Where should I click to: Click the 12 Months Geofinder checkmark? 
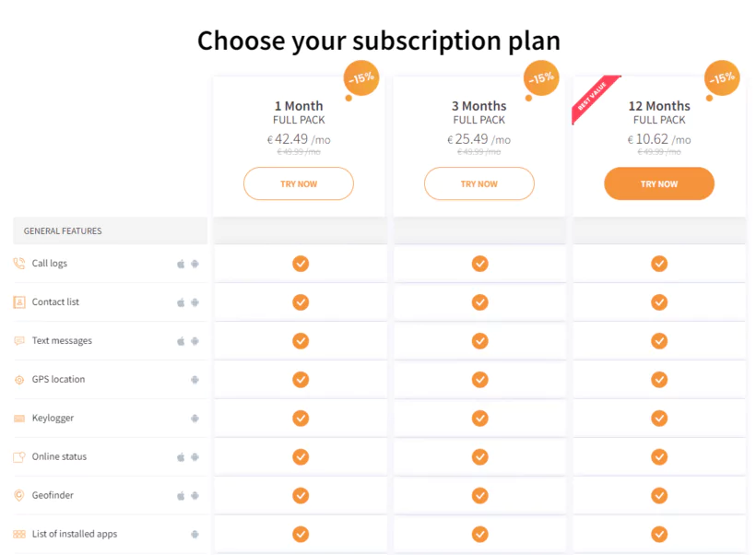point(659,496)
